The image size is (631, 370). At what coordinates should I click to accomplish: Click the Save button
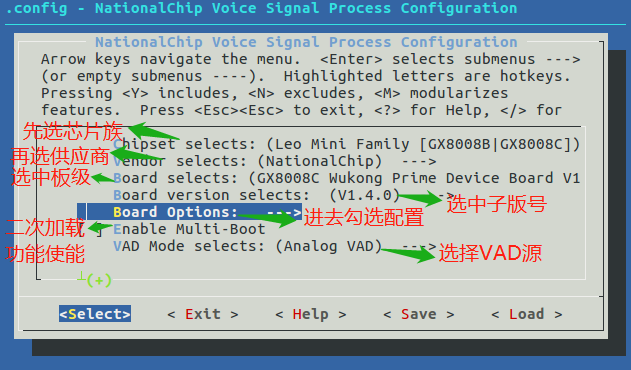(419, 314)
